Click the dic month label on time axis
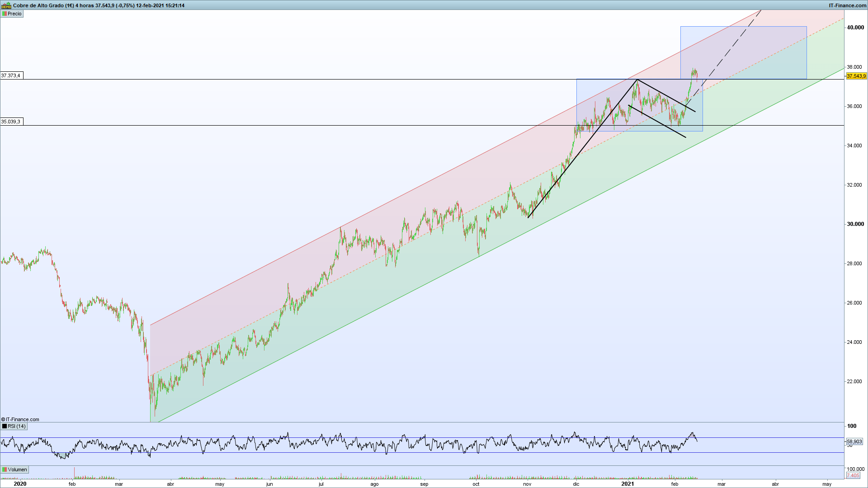This screenshot has height=488, width=868. coord(576,484)
